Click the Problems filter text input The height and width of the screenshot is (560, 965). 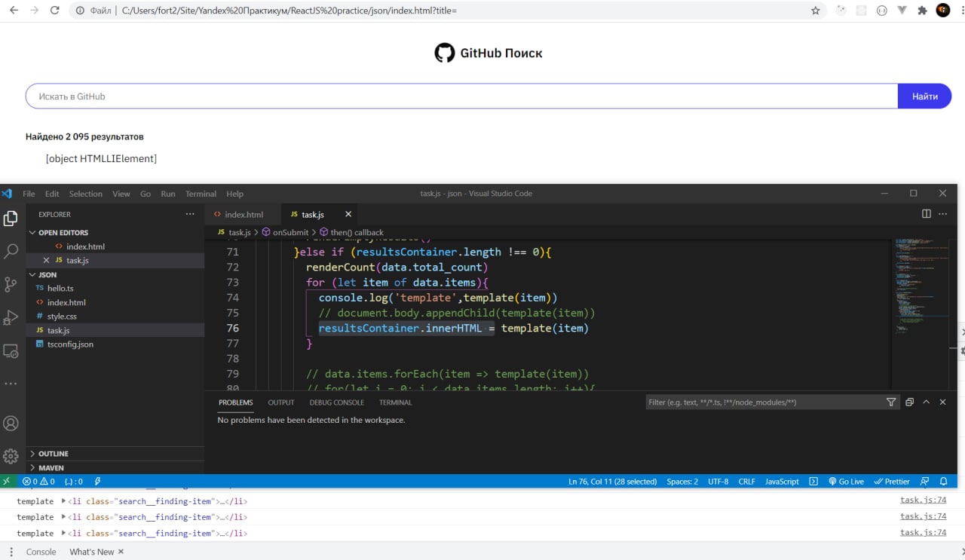click(x=764, y=402)
